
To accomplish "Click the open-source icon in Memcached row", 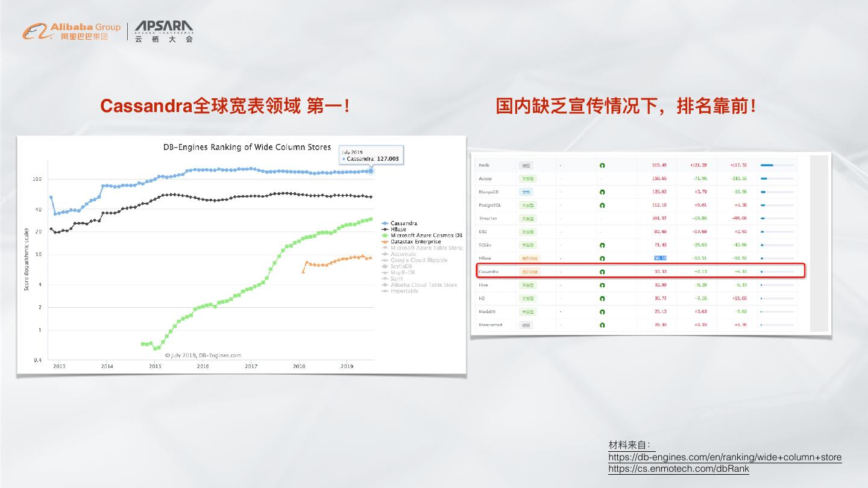I will [x=602, y=325].
